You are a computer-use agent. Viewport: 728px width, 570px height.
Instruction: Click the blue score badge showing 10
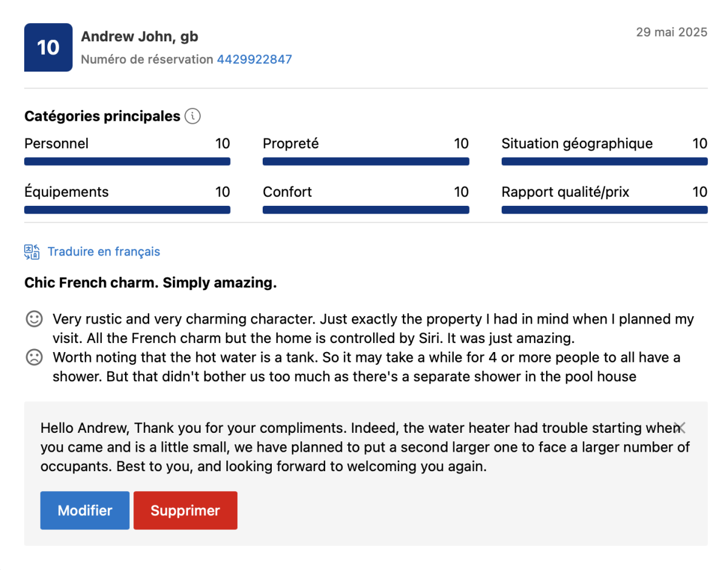(x=49, y=47)
